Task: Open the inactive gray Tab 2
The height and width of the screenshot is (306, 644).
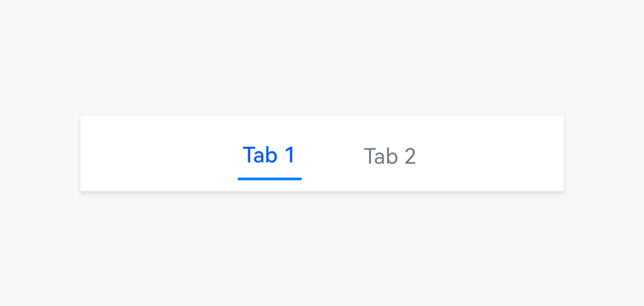Action: click(390, 156)
